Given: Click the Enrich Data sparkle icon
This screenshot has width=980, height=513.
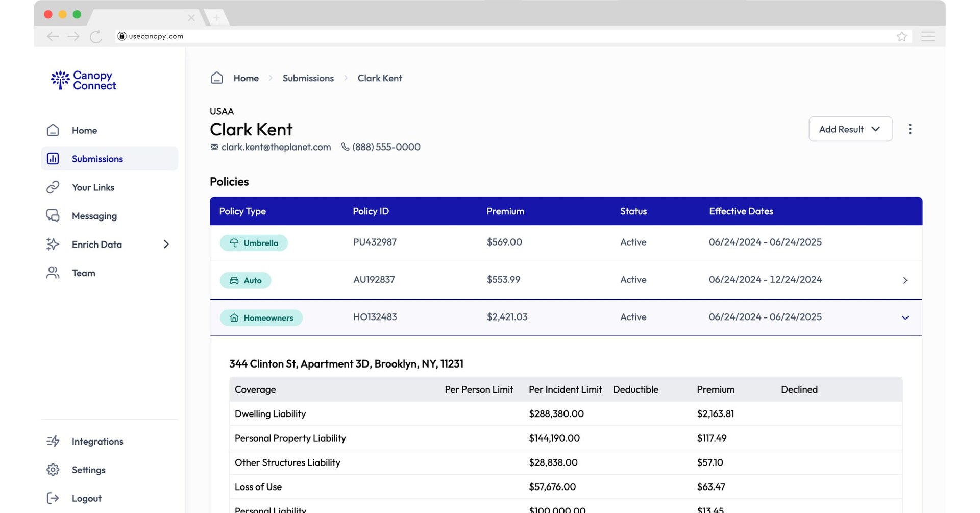Looking at the screenshot, I should (53, 245).
